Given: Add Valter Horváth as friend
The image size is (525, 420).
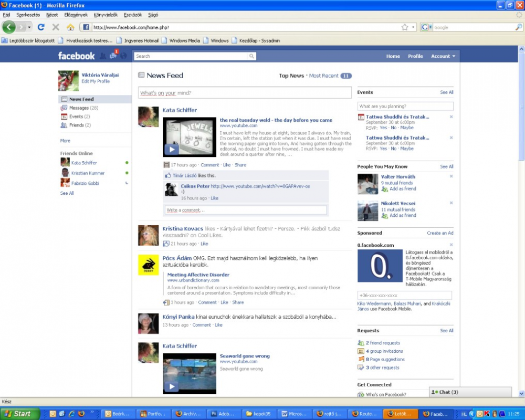Looking at the screenshot, I should click(403, 188).
